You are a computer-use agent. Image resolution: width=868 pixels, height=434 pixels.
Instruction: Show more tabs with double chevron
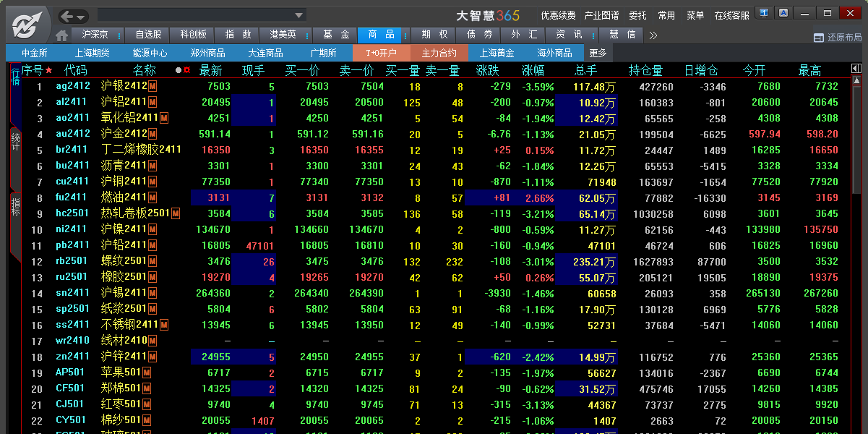[653, 35]
